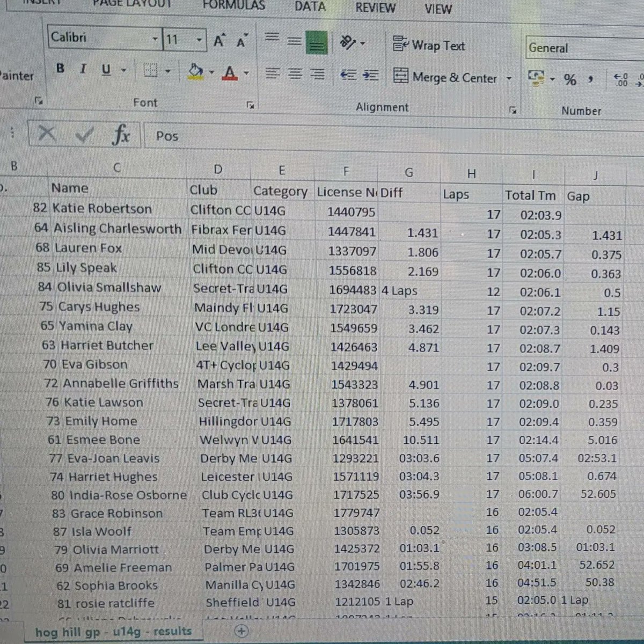Open Font dialog launcher icon
The image size is (644, 644).
coord(250,105)
